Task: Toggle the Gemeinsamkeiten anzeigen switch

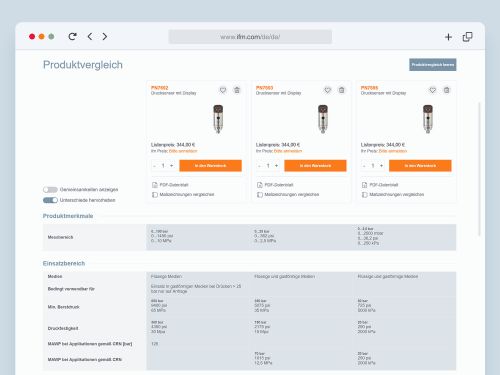Action: point(50,189)
